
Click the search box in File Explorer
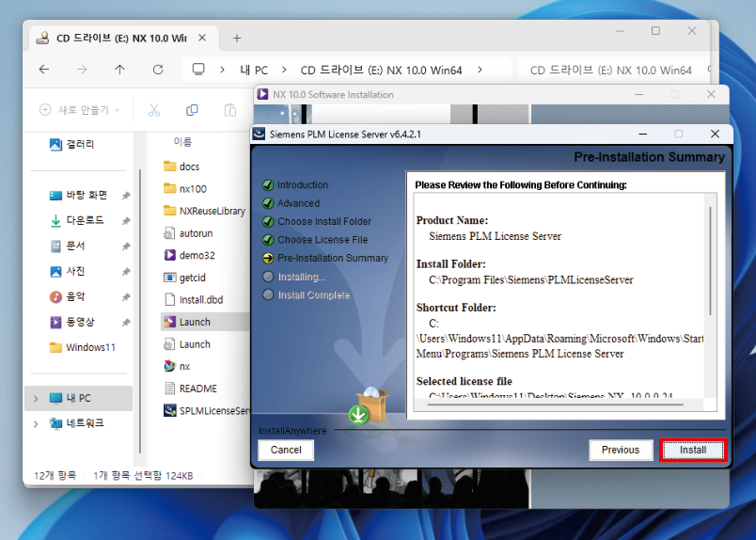(x=614, y=70)
